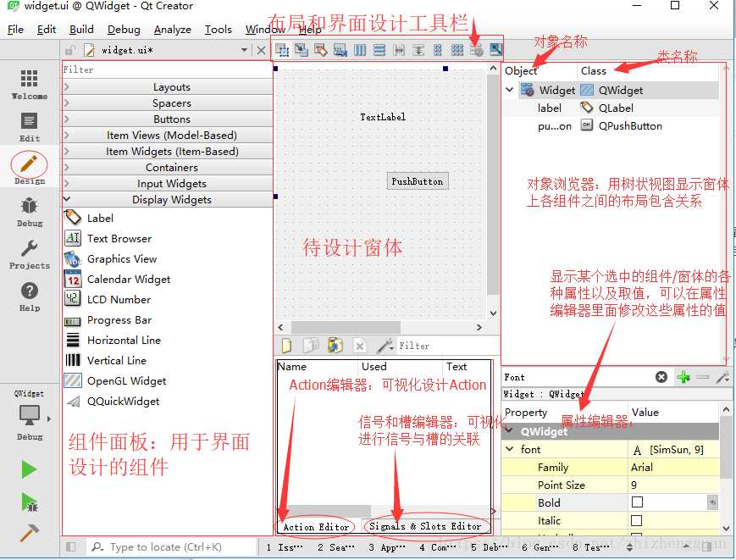Select the Edit Widgets mode icon
The image size is (736, 560).
282,50
